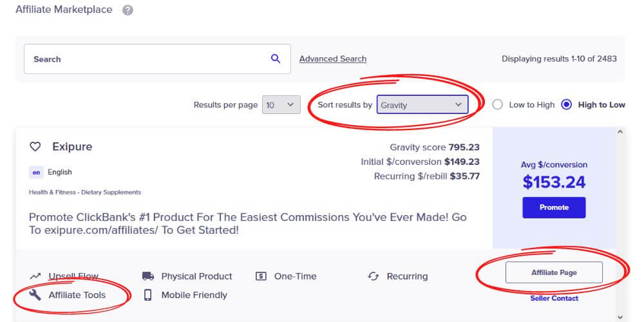Click the Mobile Friendly label
This screenshot has width=644, height=322.
(194, 295)
